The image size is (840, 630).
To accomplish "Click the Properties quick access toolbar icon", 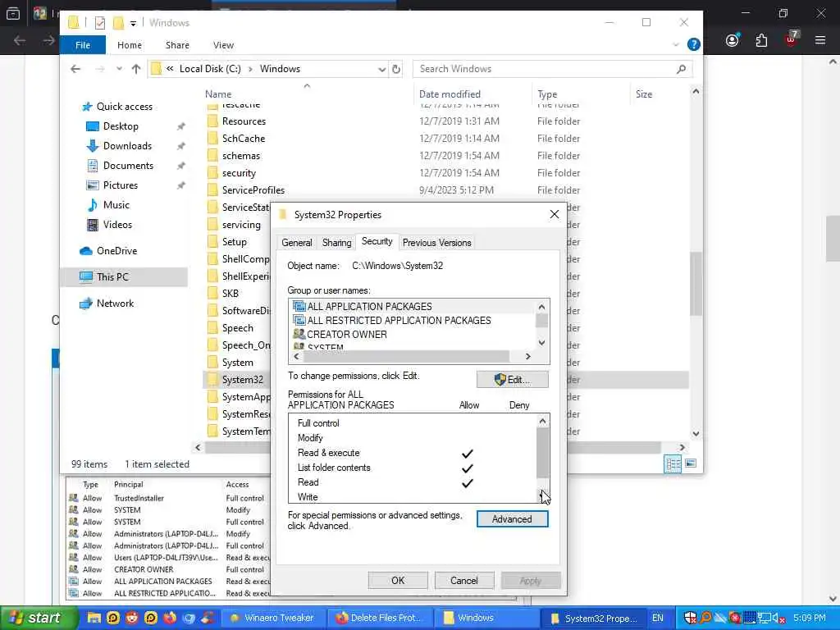I will (99, 22).
